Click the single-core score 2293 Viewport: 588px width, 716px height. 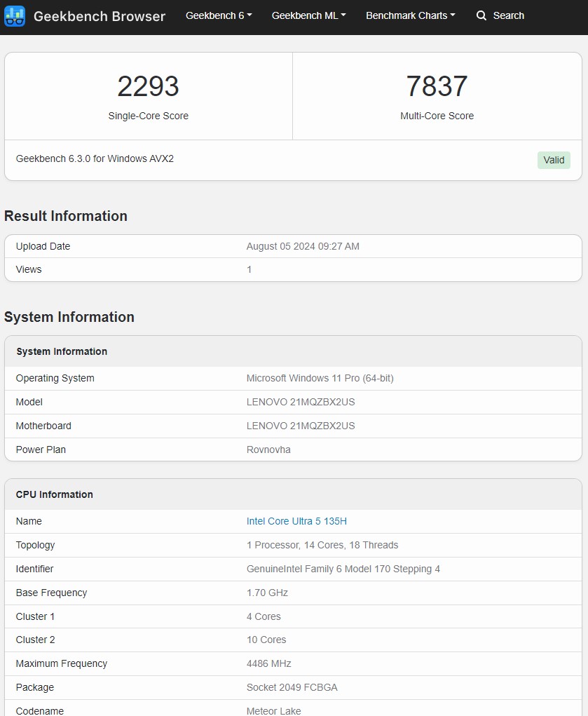[x=148, y=87]
